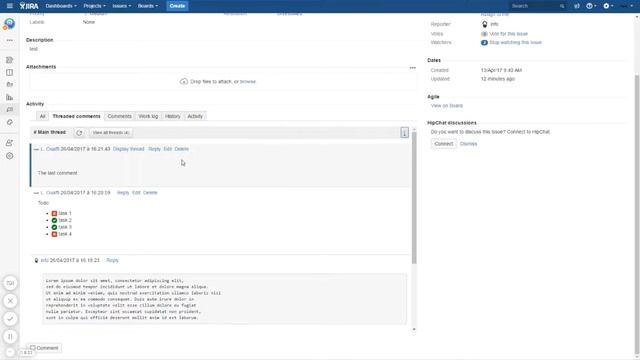Delete the 16:21:43 comment
Screen dimensions: 640x360
pos(182,149)
